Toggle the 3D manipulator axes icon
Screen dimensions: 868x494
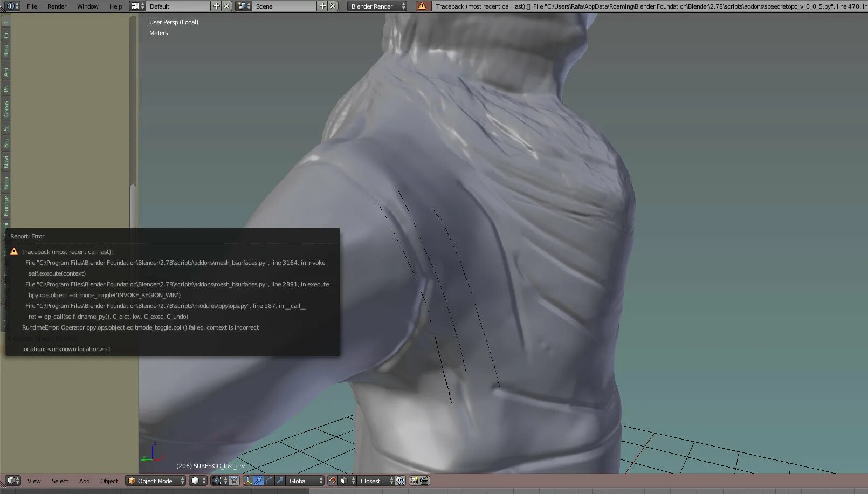[248, 481]
